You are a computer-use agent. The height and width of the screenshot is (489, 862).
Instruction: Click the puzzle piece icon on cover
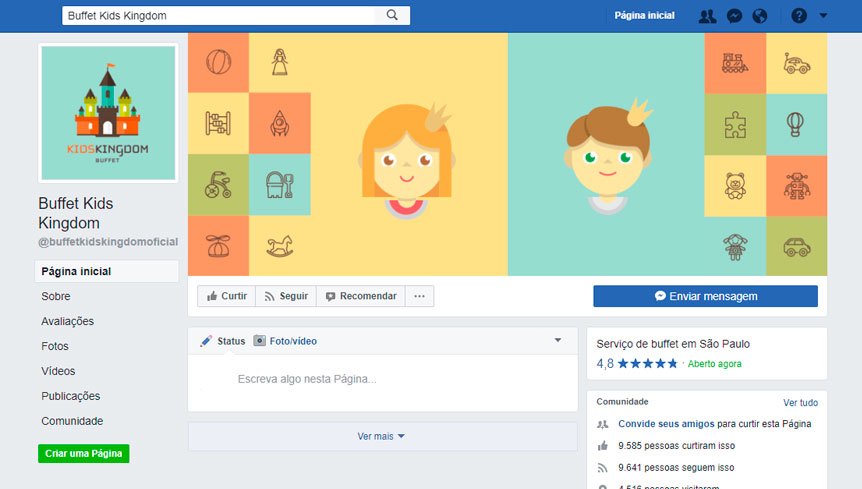[x=735, y=125]
